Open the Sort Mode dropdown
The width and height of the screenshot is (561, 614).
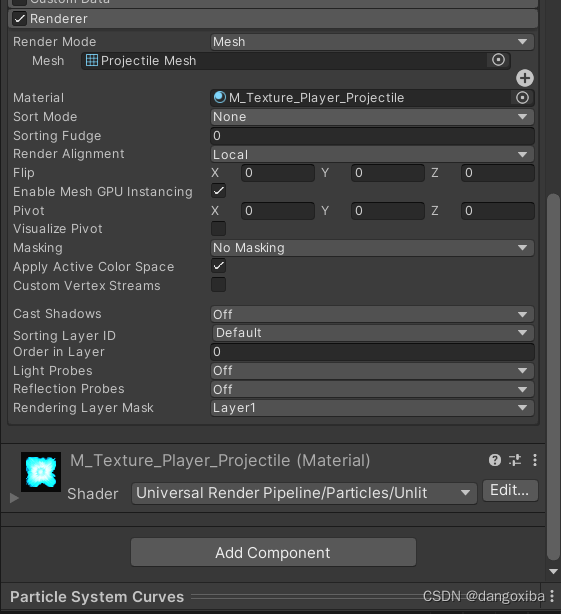click(372, 117)
